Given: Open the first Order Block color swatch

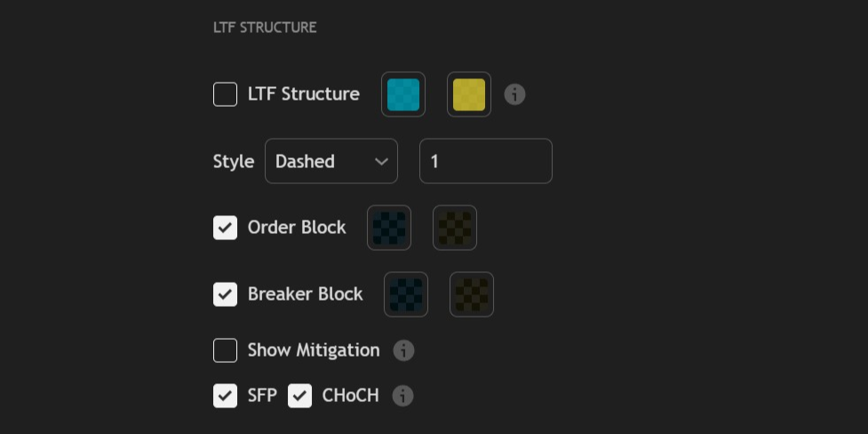Looking at the screenshot, I should (389, 228).
